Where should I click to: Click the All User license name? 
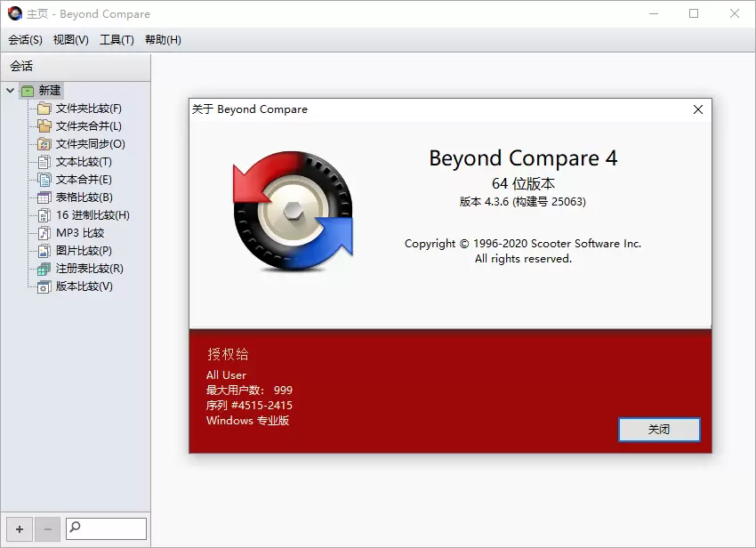pyautogui.click(x=226, y=375)
